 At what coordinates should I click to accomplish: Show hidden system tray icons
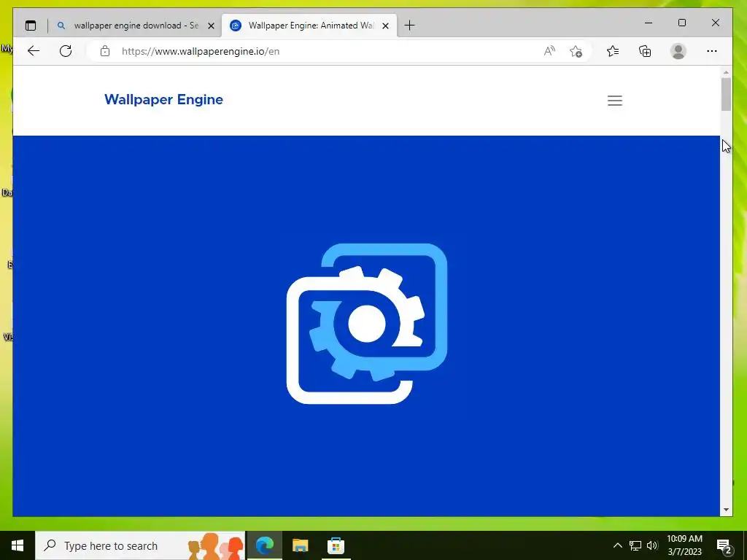coord(617,545)
